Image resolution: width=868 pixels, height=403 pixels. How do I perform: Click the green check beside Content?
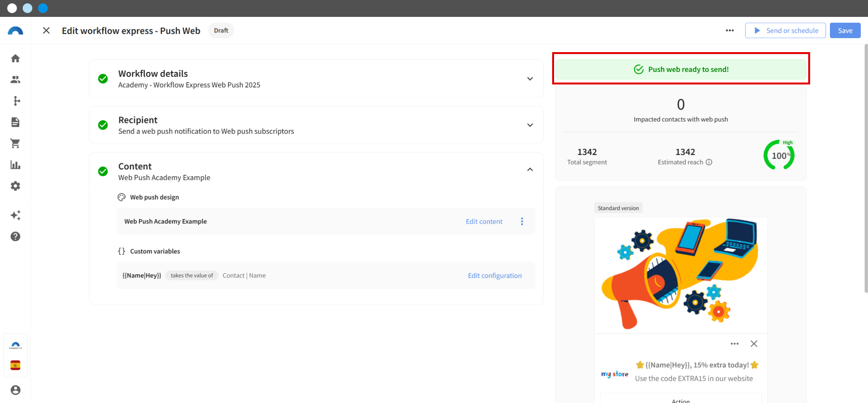pos(103,171)
